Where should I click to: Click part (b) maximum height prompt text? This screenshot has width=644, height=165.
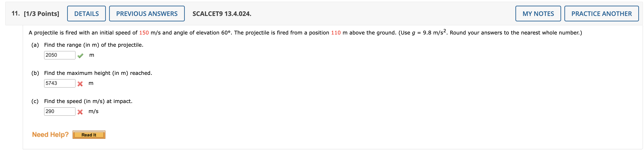[98, 73]
